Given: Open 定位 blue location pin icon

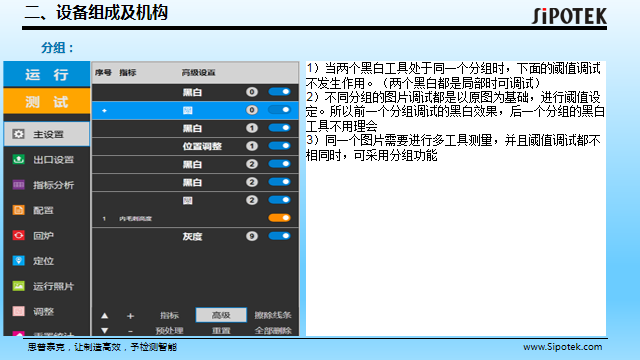Looking at the screenshot, I should 18,260.
